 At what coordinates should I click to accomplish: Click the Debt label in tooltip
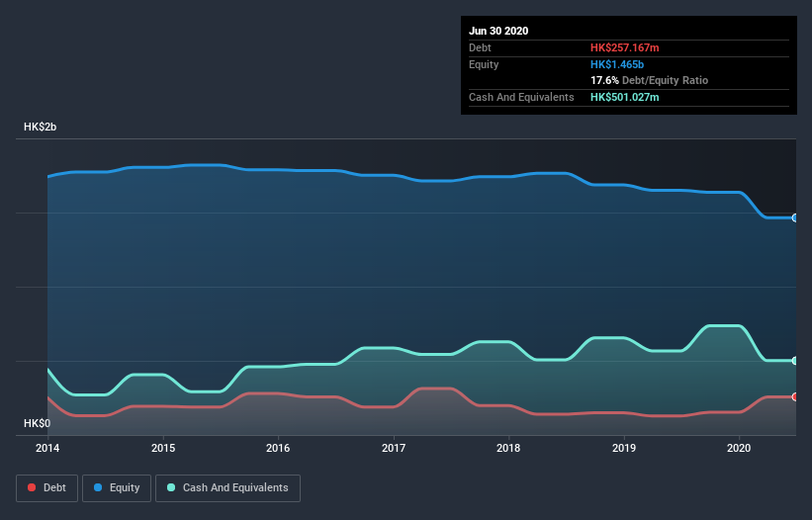[480, 47]
